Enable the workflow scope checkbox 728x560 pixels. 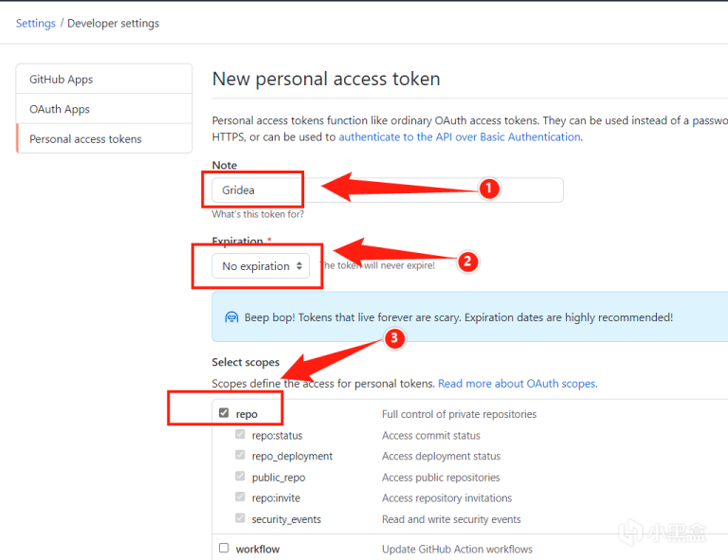point(225,548)
